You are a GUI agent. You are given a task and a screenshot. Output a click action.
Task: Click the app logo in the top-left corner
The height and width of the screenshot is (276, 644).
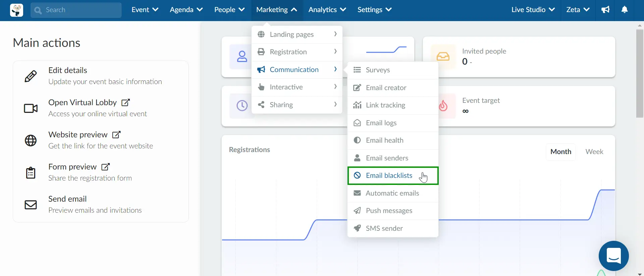pyautogui.click(x=16, y=10)
